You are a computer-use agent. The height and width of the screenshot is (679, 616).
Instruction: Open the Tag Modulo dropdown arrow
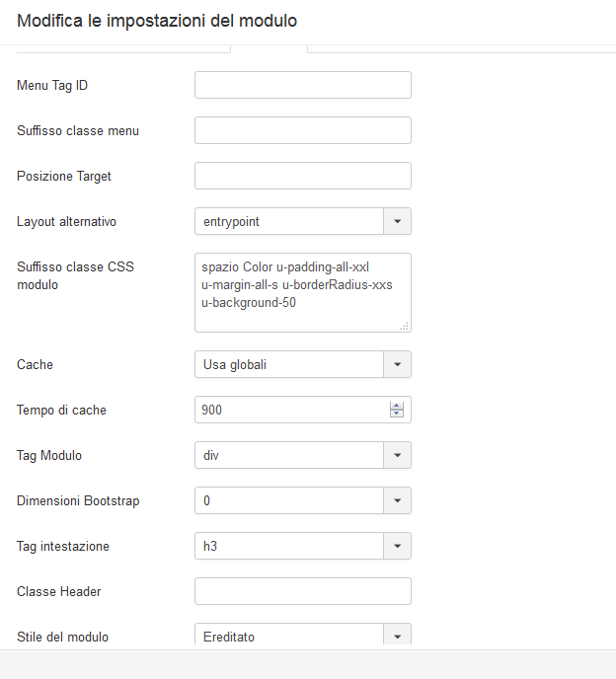(x=397, y=455)
